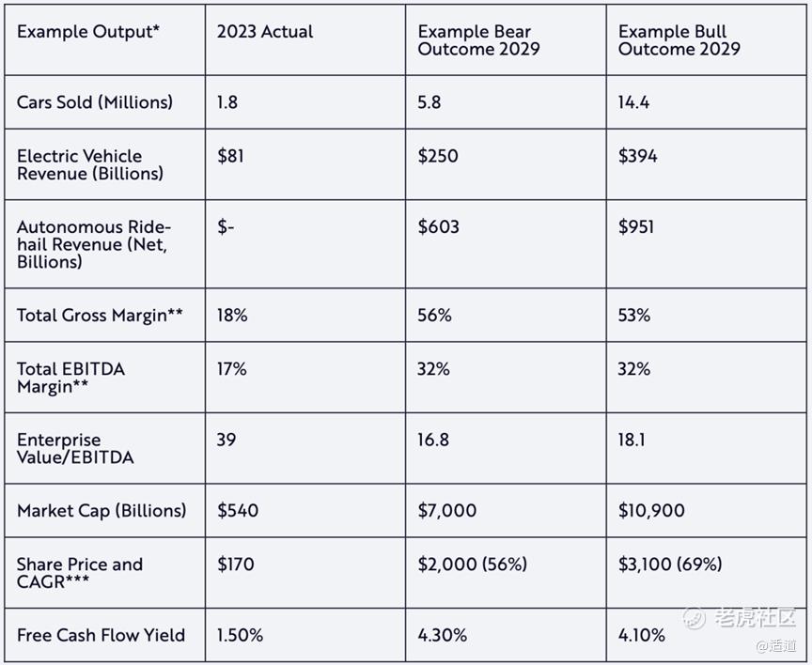Viewport: 812px width, 665px height.
Task: Click the 'Market Cap (Billions)' row label
Action: pyautogui.click(x=101, y=511)
